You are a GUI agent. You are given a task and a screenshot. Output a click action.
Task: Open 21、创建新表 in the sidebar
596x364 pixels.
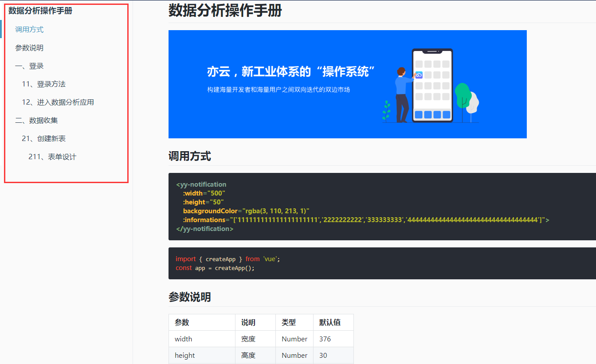43,139
